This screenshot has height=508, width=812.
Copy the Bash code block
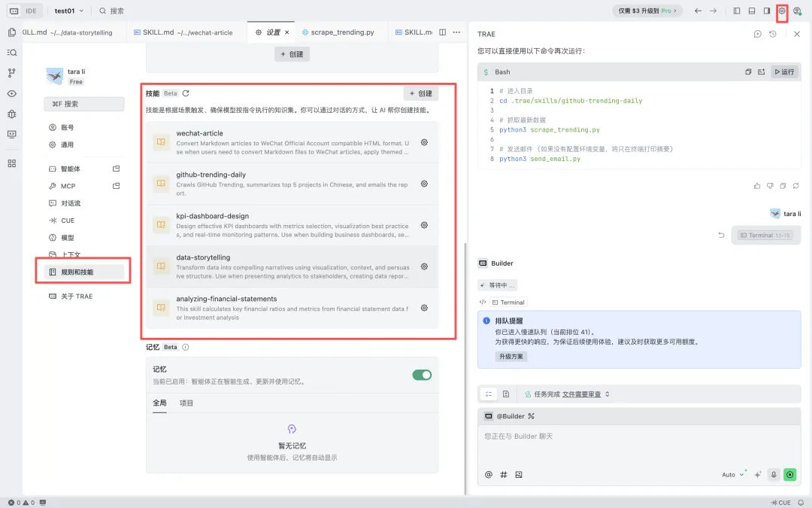click(748, 72)
